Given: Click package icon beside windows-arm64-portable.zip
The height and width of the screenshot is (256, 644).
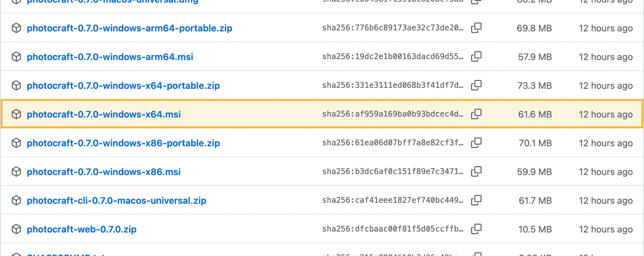Looking at the screenshot, I should tap(16, 28).
